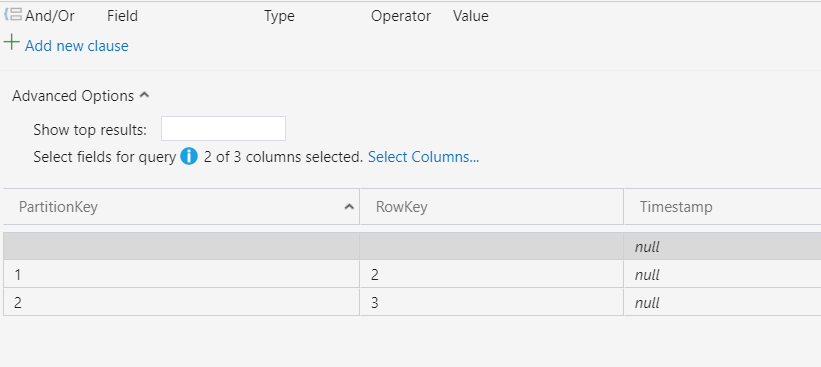Select the RowKey cell with value 3
Viewport: 821px width, 367px height.
(492, 302)
